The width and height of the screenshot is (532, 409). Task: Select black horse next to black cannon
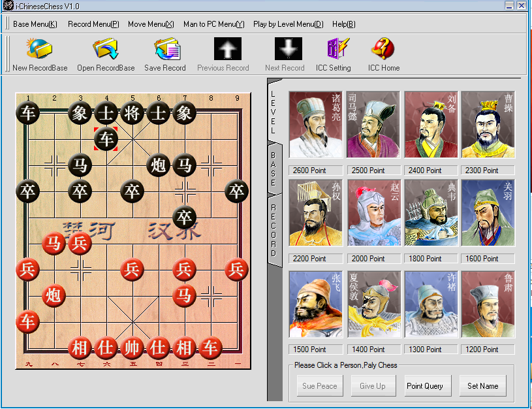click(184, 165)
